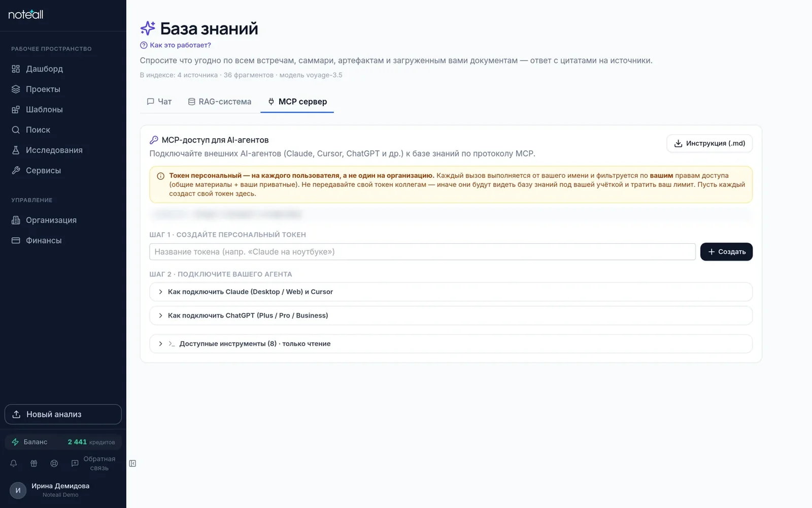Expand Доступные инструменты (8) section

451,344
